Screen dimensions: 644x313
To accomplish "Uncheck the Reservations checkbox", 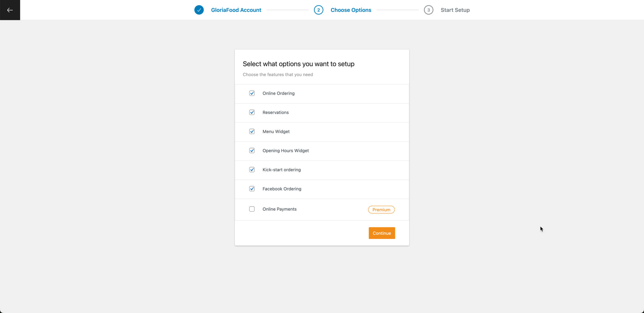I will [252, 112].
